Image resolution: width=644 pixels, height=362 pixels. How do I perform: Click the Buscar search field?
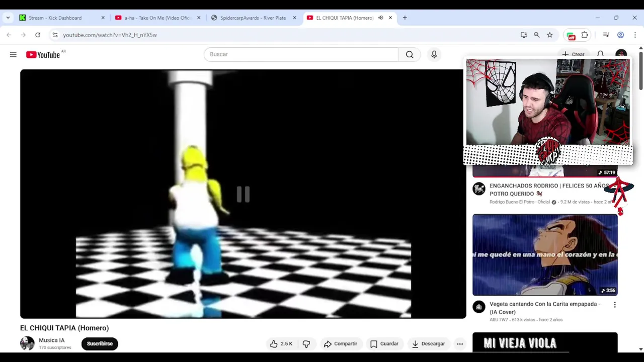pyautogui.click(x=301, y=54)
